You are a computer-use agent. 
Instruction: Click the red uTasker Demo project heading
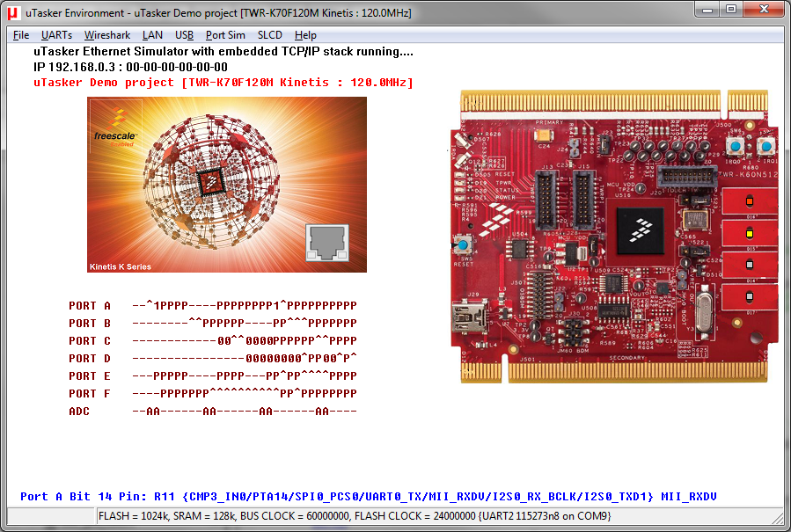point(223,83)
